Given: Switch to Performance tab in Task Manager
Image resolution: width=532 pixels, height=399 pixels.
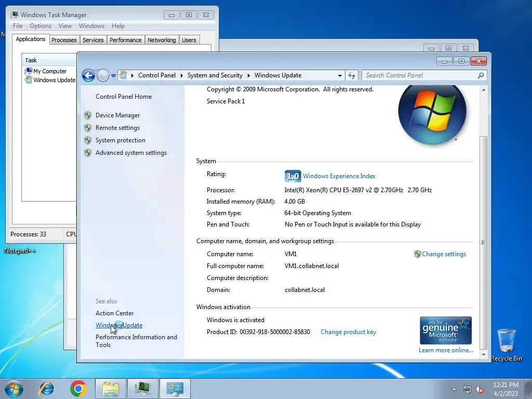Looking at the screenshot, I should (x=126, y=40).
